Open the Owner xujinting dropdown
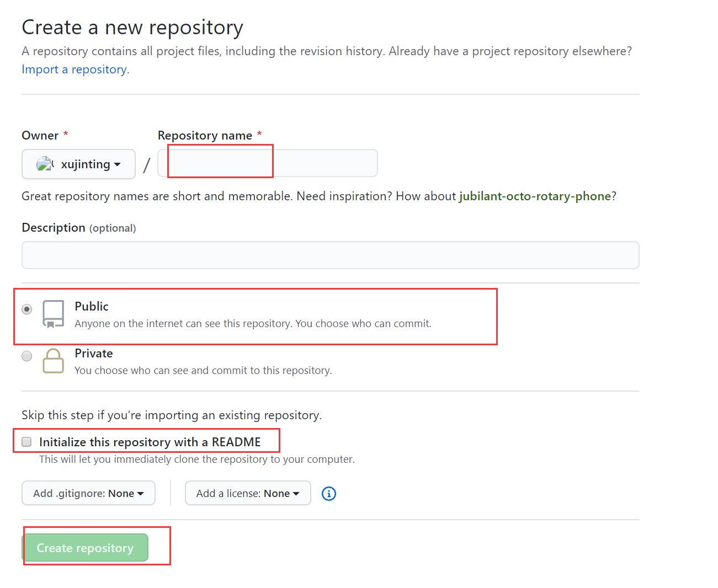 coord(78,164)
